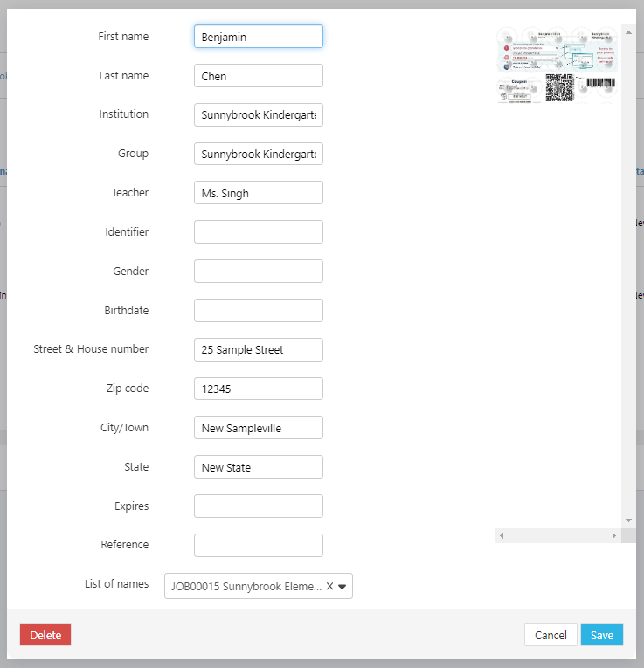Image resolution: width=644 pixels, height=668 pixels.
Task: Click the Zip code field with 12345
Action: [259, 389]
